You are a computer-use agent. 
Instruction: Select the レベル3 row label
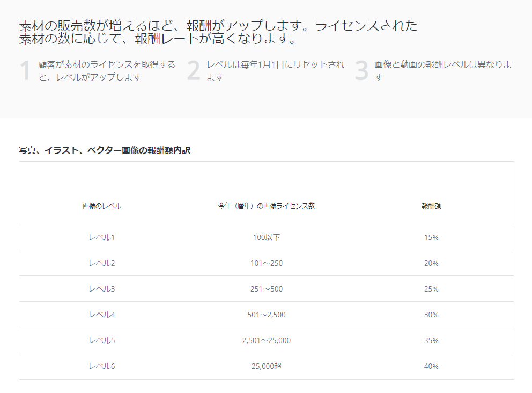[x=102, y=289]
